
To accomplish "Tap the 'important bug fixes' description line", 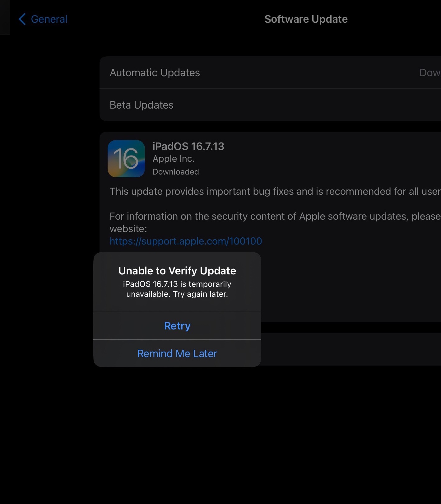I will 275,191.
